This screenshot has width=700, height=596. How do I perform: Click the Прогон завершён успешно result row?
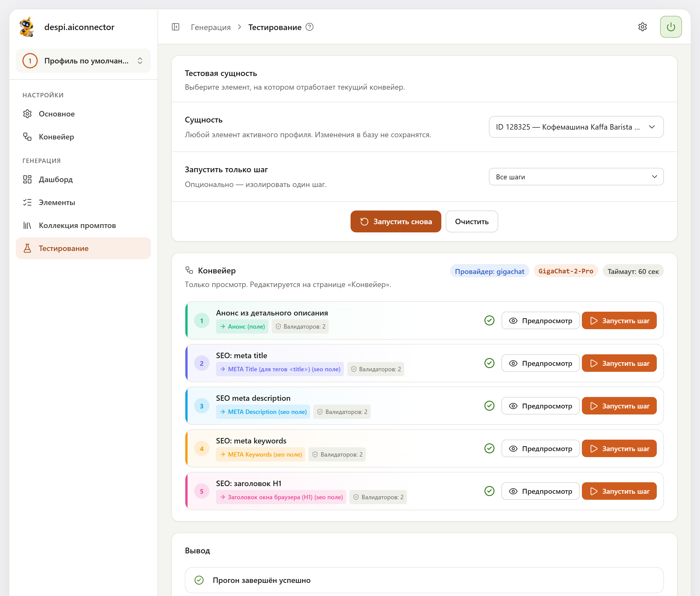tap(424, 580)
